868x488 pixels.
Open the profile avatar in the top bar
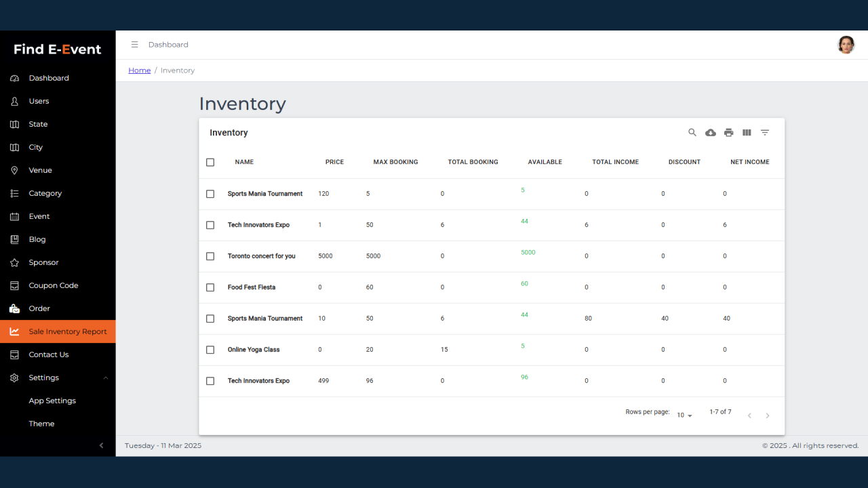pos(846,44)
